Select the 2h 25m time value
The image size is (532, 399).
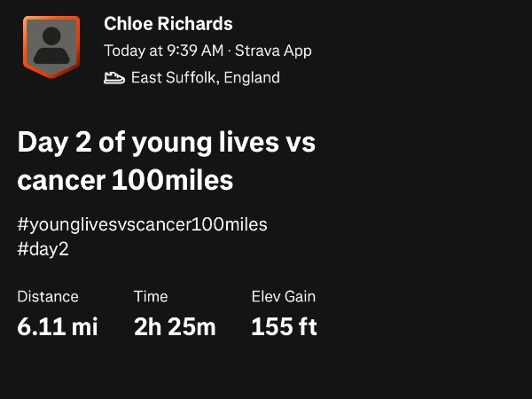175,326
